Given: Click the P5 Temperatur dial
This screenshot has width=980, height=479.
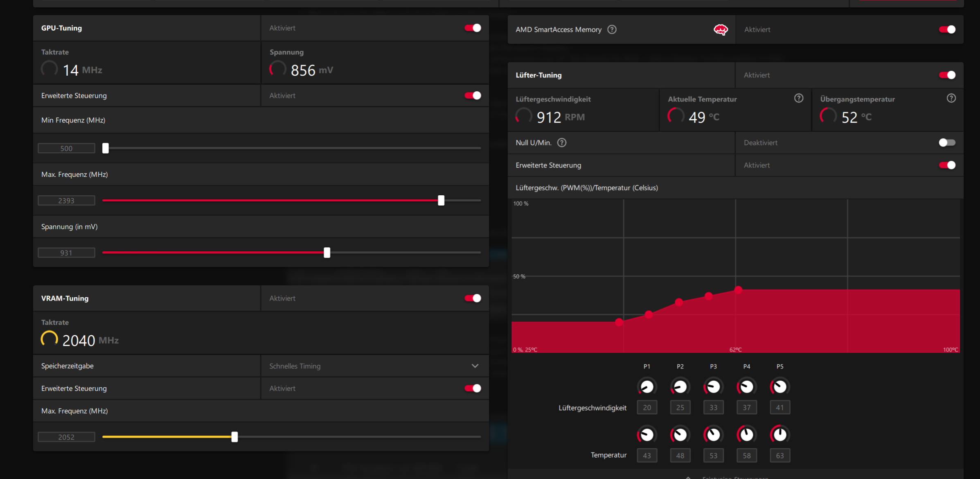Looking at the screenshot, I should (779, 434).
